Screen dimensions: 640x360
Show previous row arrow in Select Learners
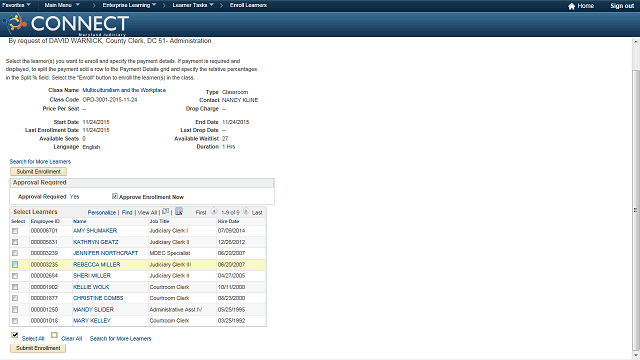tap(214, 211)
